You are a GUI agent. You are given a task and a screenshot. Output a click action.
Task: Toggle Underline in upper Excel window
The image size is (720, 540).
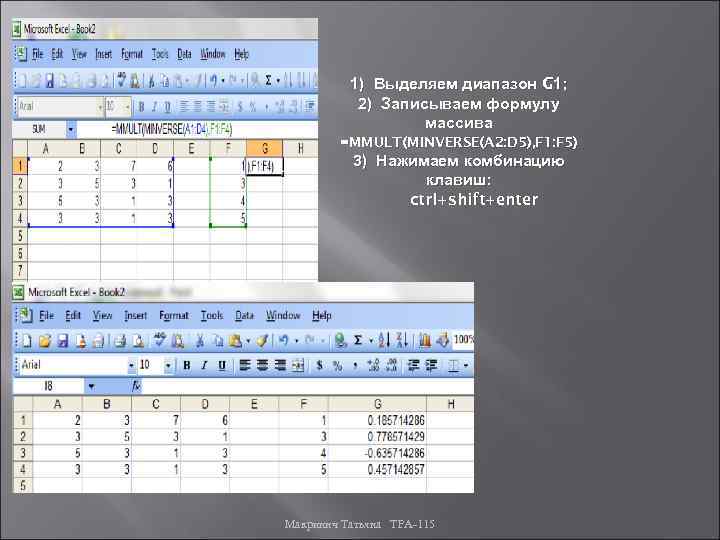(168, 107)
